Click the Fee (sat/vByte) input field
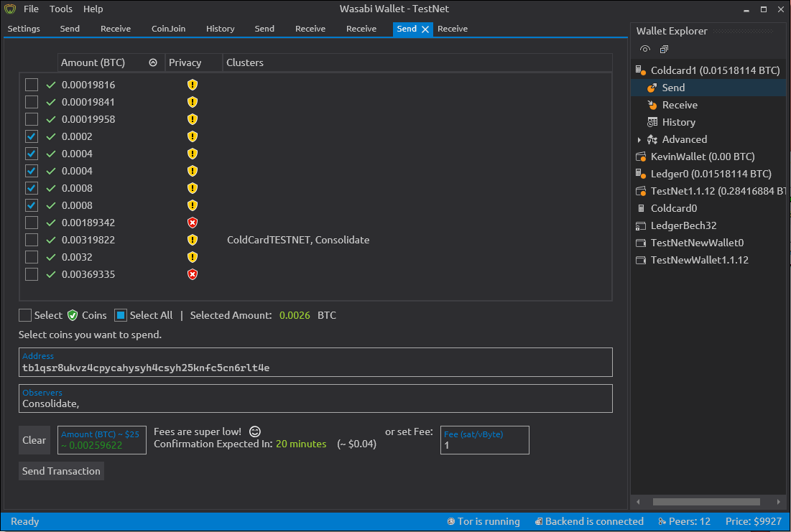 (485, 440)
